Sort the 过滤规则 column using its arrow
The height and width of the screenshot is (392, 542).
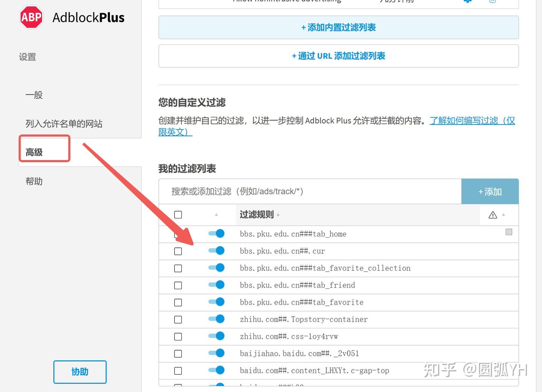click(x=278, y=214)
